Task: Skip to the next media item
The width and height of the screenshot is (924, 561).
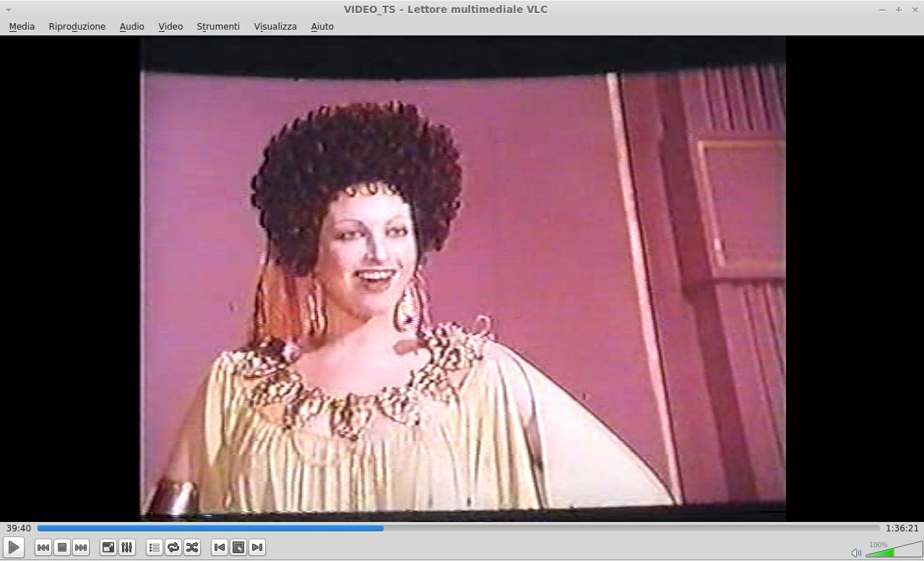Action: coord(81,548)
